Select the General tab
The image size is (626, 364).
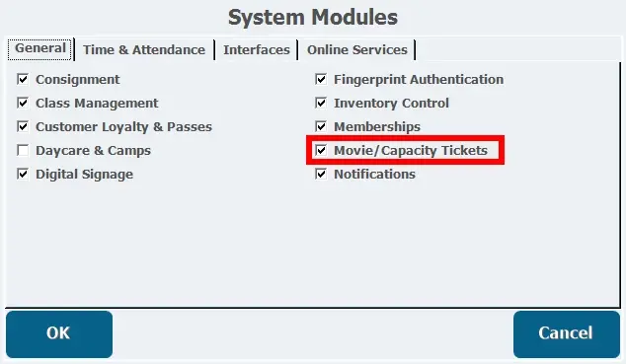pyautogui.click(x=39, y=49)
